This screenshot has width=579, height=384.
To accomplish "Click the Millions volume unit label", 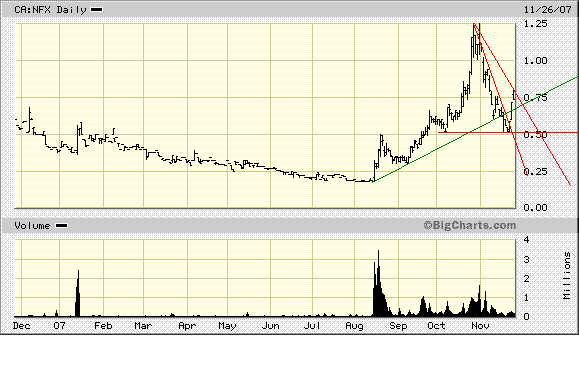I will point(567,275).
